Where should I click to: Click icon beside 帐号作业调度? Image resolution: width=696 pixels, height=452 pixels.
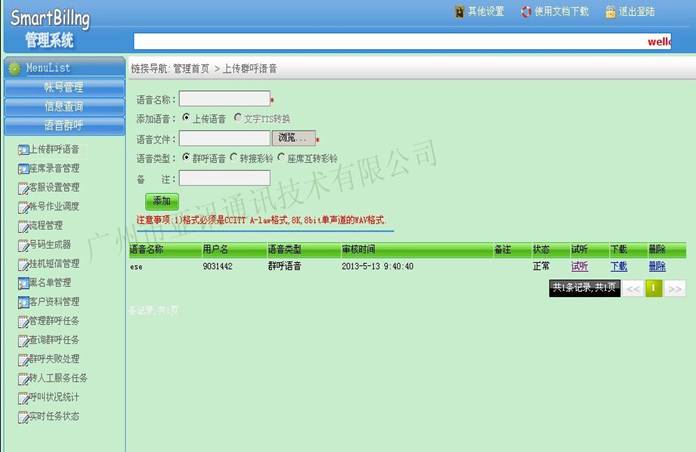click(x=23, y=207)
